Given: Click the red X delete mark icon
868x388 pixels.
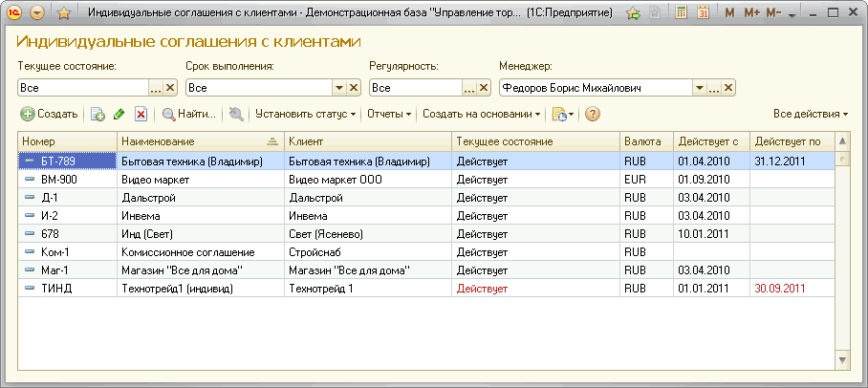Looking at the screenshot, I should click(141, 115).
